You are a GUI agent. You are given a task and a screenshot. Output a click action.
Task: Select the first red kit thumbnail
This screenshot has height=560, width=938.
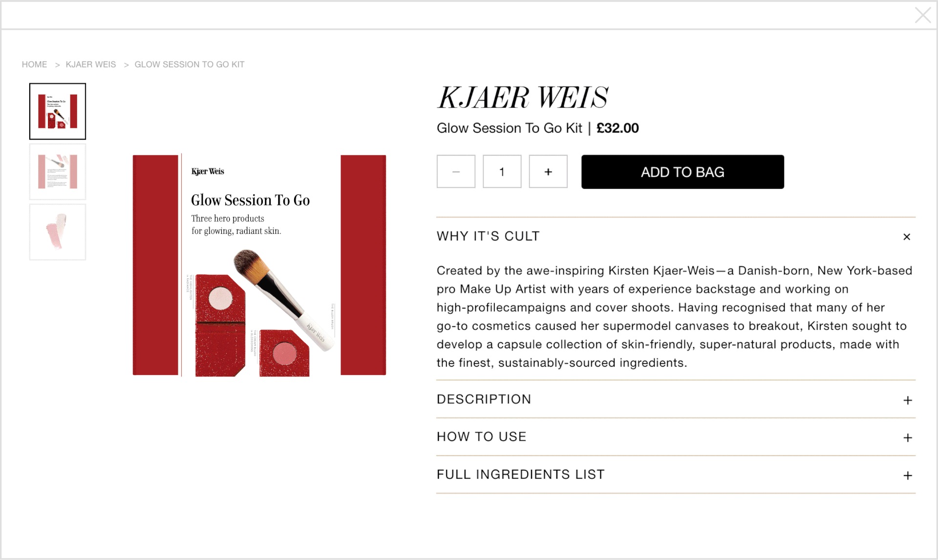58,111
